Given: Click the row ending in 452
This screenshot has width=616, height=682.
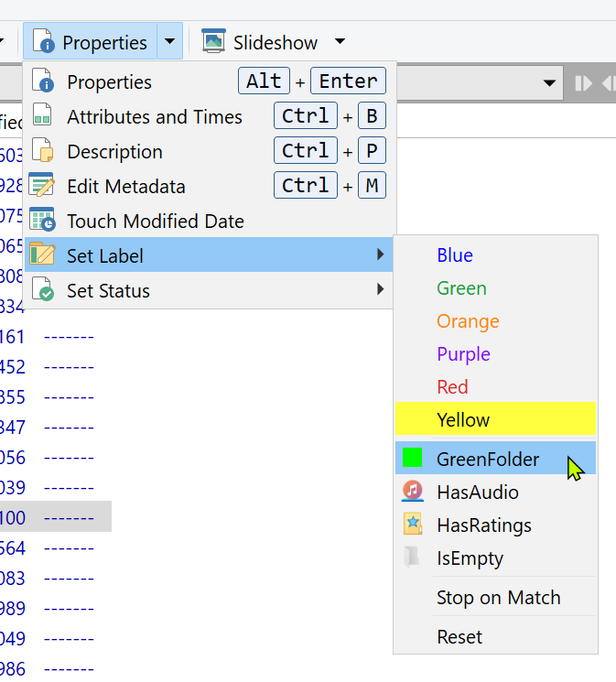Looking at the screenshot, I should coord(47,367).
